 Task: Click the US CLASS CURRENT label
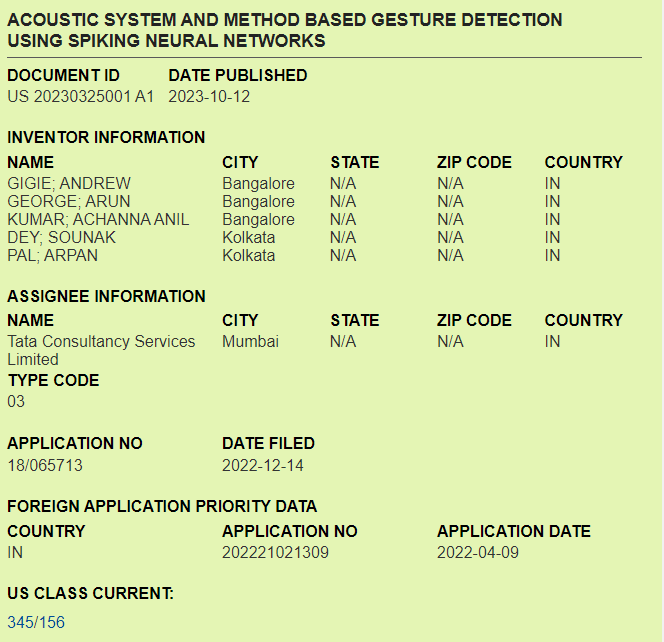click(90, 594)
